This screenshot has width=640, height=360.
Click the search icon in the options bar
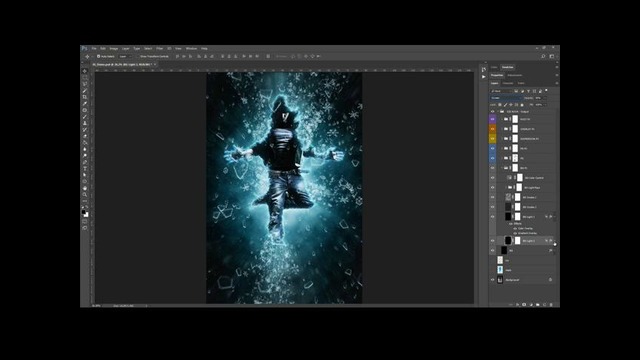tap(543, 56)
